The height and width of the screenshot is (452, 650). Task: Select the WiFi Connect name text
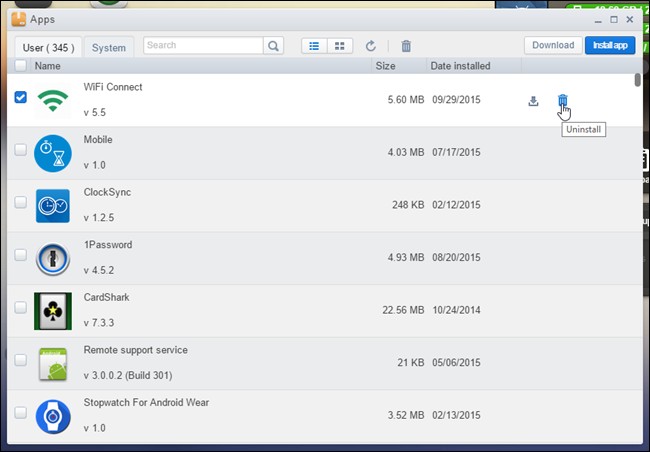click(113, 87)
